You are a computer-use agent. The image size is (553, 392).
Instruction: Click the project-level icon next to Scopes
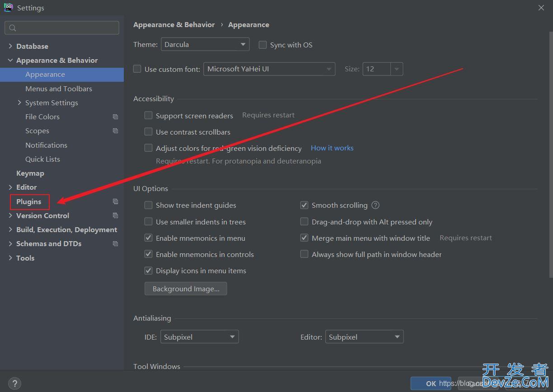tap(115, 131)
